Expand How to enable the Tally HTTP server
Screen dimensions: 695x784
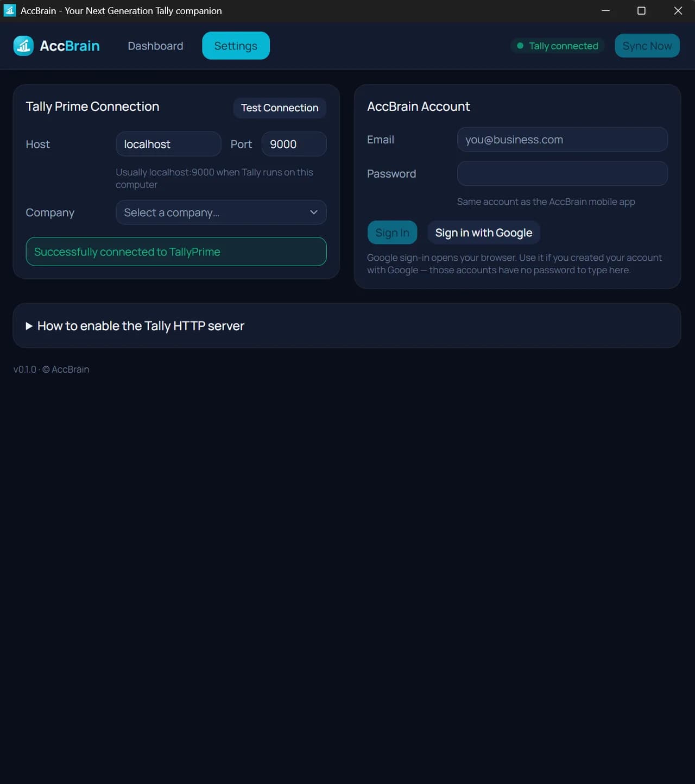click(135, 326)
